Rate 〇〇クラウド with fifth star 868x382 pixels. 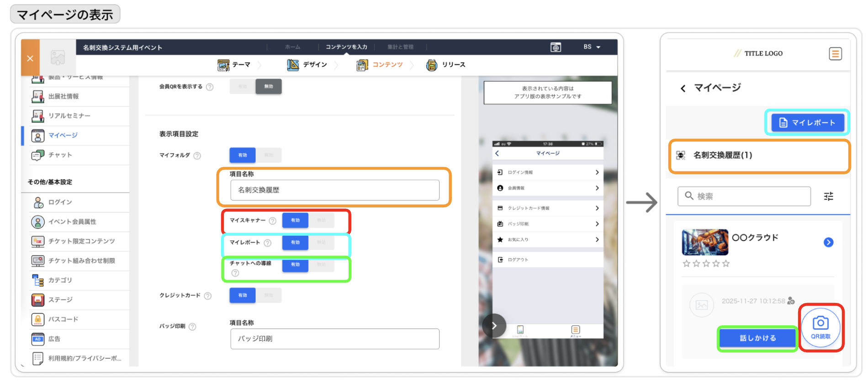click(726, 263)
